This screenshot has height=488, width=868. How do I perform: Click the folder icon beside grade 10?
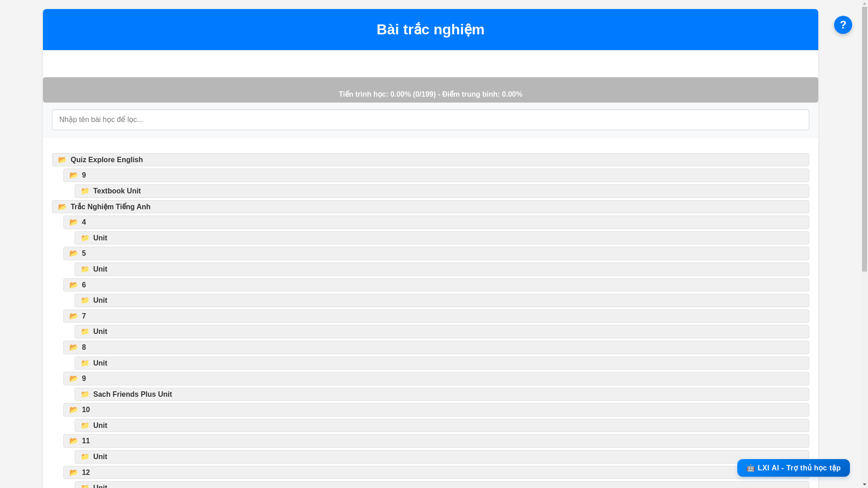pyautogui.click(x=74, y=410)
